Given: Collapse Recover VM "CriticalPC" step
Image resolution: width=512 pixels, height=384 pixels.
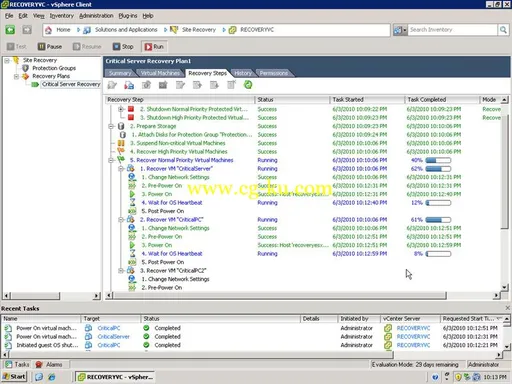Looking at the screenshot, I should click(121, 219).
